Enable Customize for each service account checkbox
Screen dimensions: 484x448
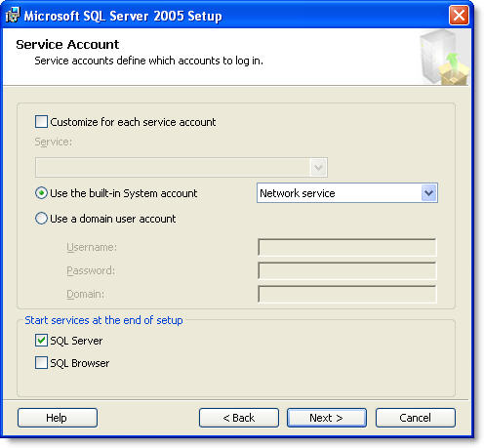tap(41, 122)
